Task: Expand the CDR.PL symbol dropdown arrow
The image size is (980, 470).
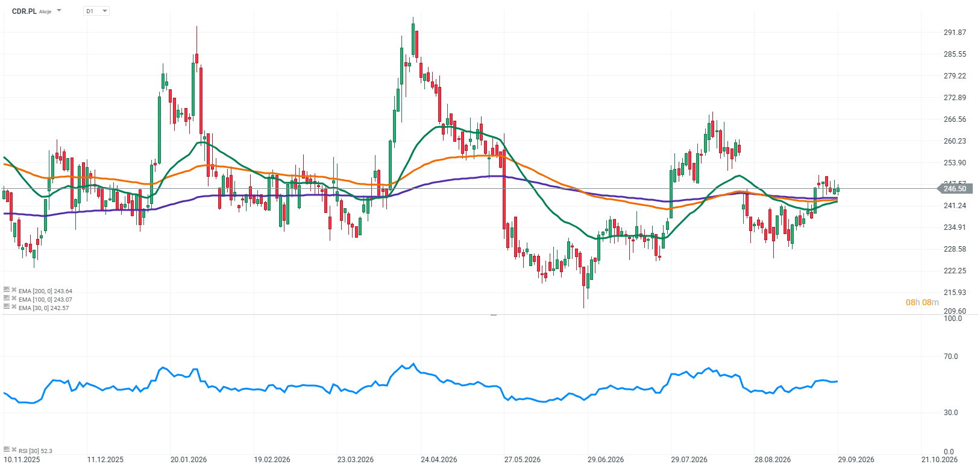Action: coord(59,11)
